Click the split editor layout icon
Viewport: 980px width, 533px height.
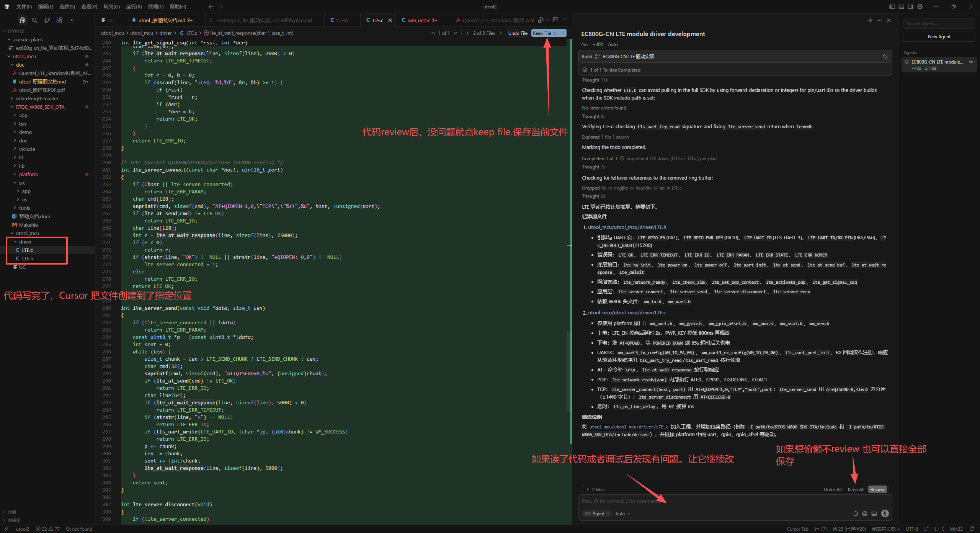click(x=555, y=20)
